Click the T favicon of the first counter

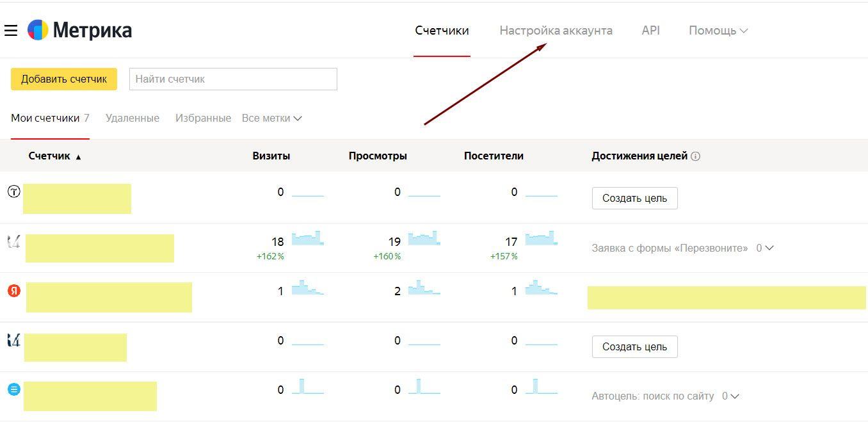coord(13,191)
